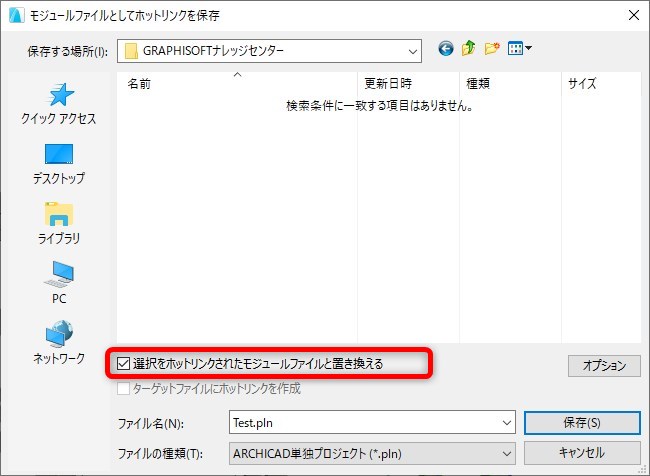Go up one folder level icon
Viewport: 650px width, 476px height.
[468, 49]
